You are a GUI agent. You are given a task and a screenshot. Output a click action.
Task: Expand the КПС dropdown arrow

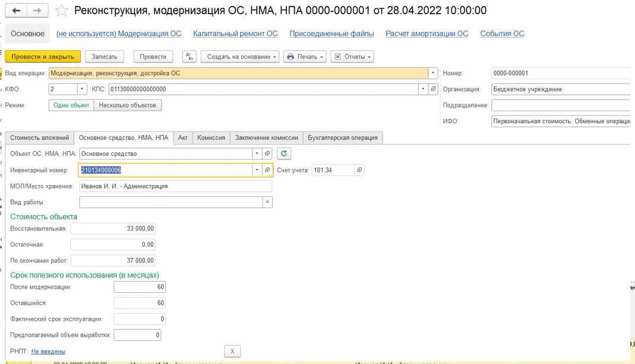(423, 89)
